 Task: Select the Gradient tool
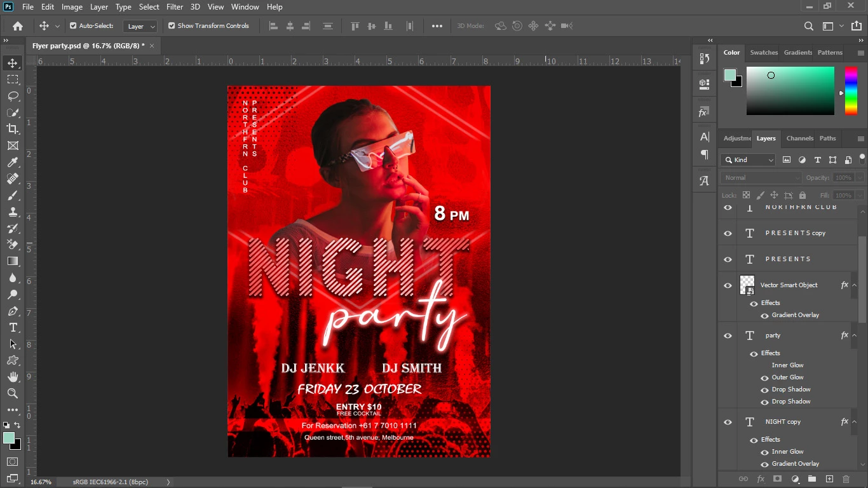click(13, 261)
